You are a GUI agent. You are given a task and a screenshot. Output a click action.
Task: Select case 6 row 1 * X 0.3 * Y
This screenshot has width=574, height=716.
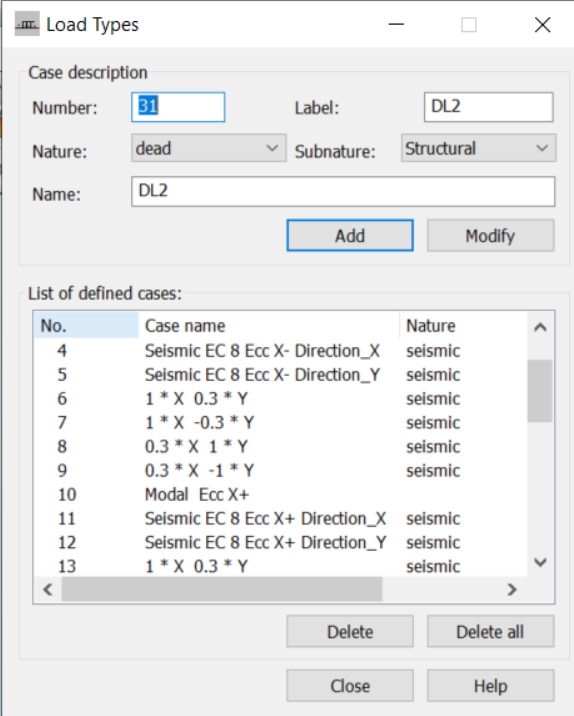tap(280, 399)
